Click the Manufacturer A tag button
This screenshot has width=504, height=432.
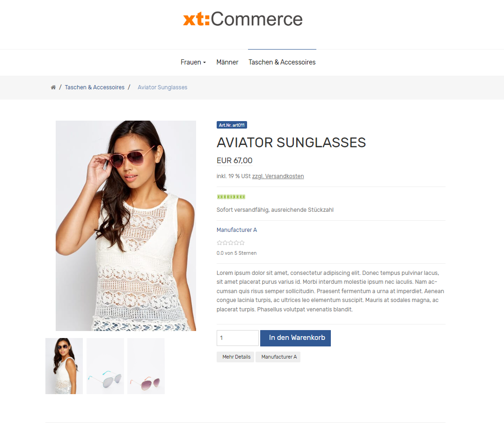tap(278, 357)
